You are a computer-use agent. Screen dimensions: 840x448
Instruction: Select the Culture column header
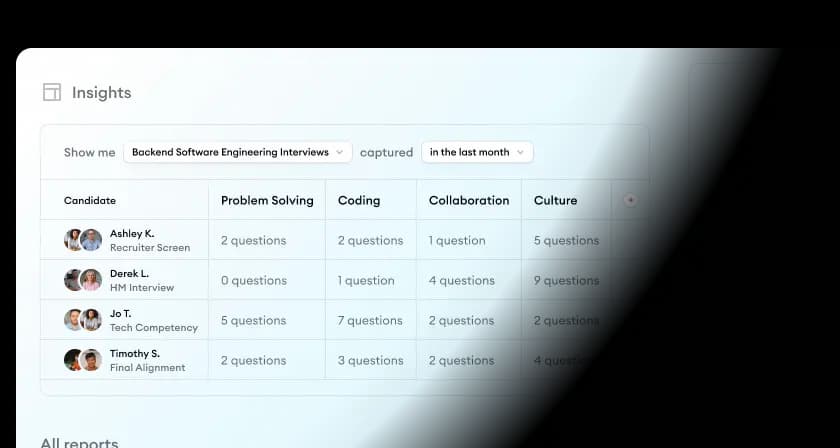coord(555,200)
